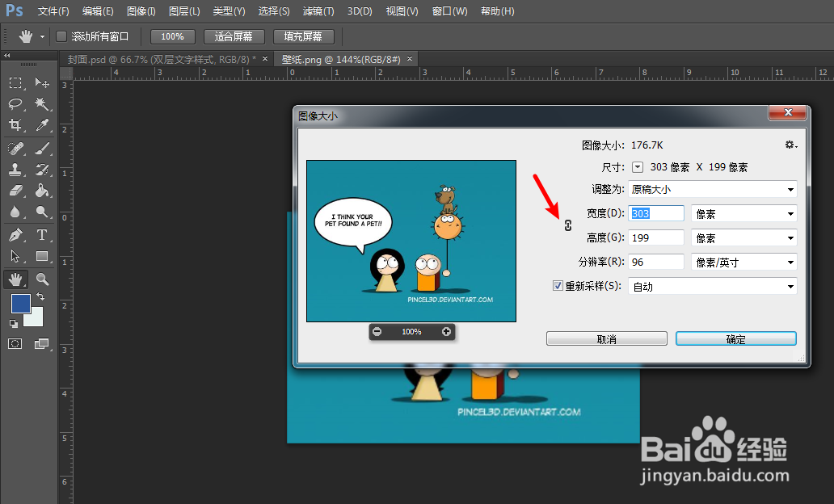Select the Rectangular Marquee tool
Screen dimensions: 834x504
tap(15, 83)
